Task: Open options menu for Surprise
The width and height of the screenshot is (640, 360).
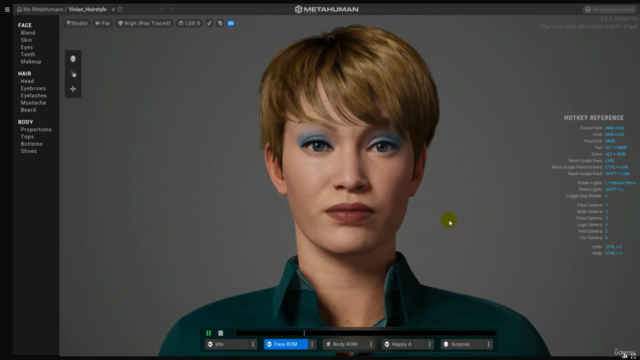Action: point(489,344)
